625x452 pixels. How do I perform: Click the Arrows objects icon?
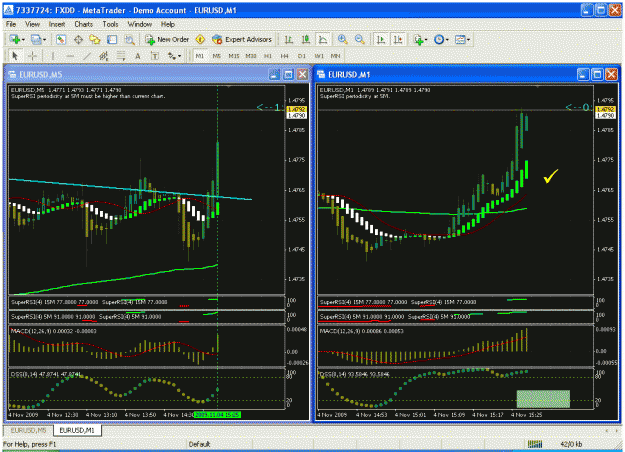point(172,56)
